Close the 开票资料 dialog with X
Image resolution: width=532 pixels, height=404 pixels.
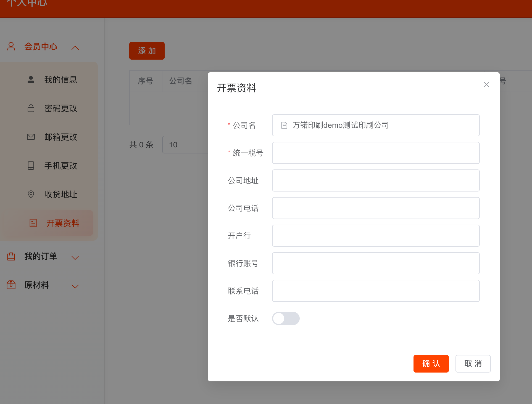point(486,84)
